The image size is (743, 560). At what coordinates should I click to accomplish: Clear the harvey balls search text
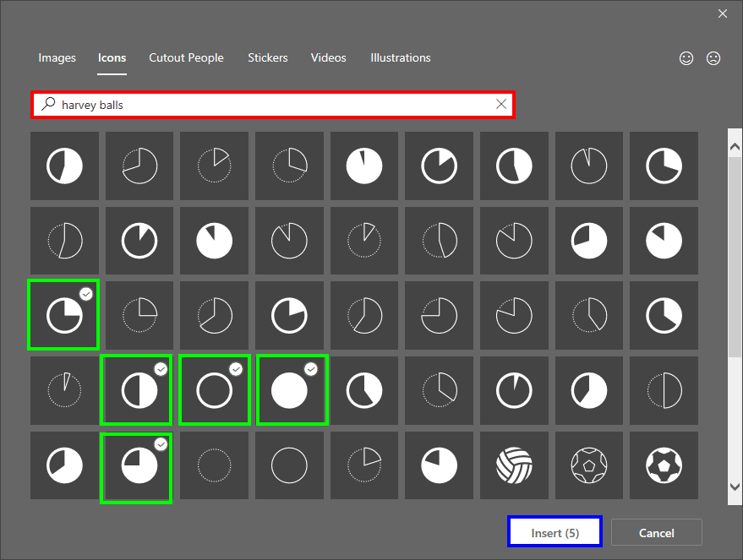point(500,103)
